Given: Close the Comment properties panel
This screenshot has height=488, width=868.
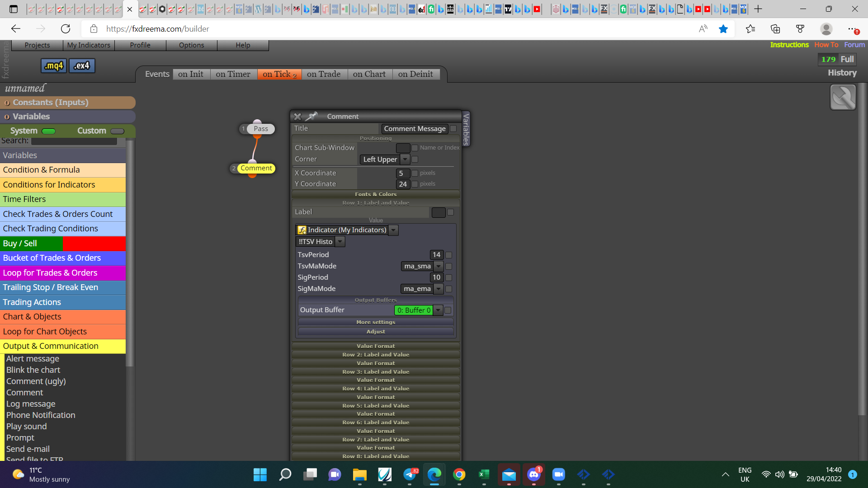Looking at the screenshot, I should coord(297,117).
